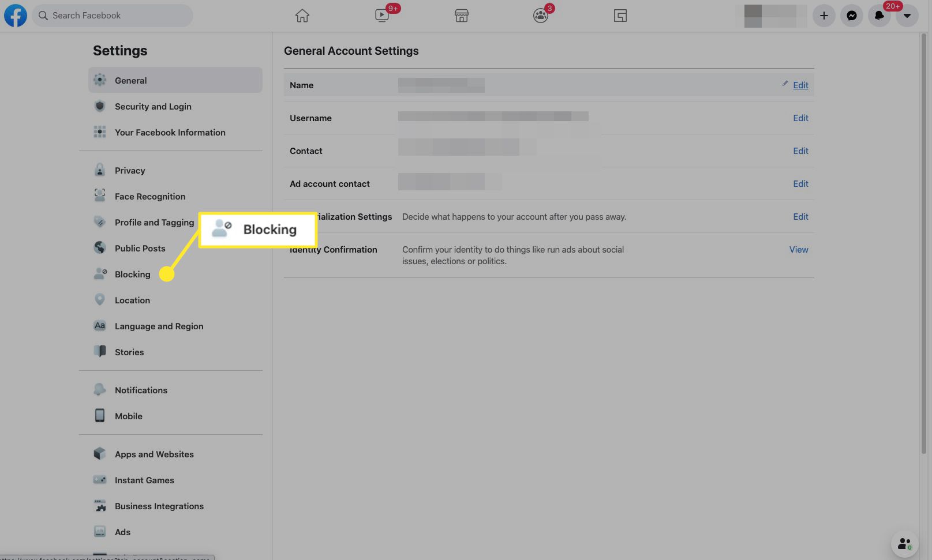Edit the Contact row
The height and width of the screenshot is (560, 932).
click(x=800, y=151)
